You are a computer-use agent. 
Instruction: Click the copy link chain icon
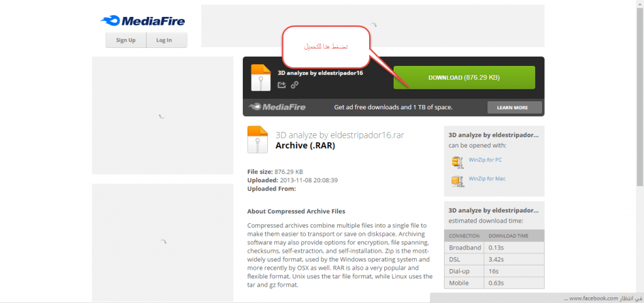294,85
